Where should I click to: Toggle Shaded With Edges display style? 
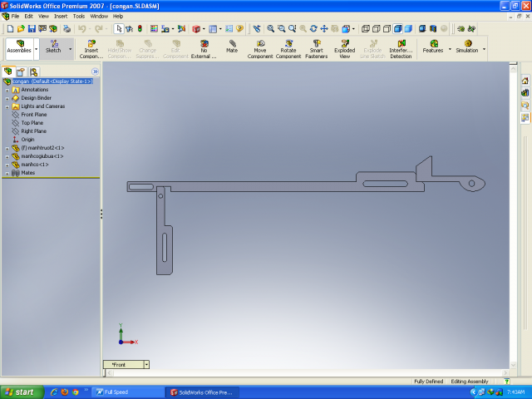397,29
